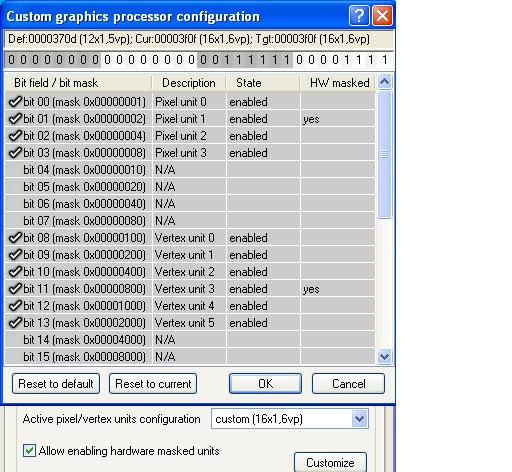The height and width of the screenshot is (472, 512).
Task: Click the list scrollbar up arrow
Action: pos(384,82)
